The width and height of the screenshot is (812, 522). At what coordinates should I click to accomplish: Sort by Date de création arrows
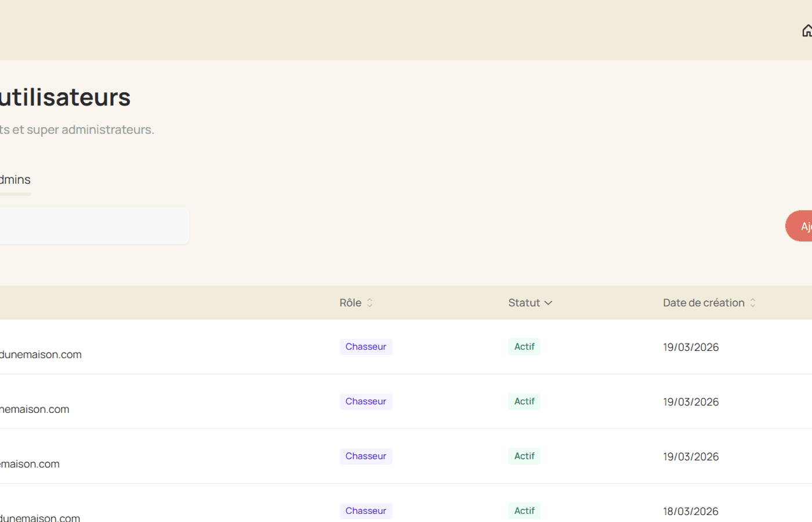click(x=753, y=303)
